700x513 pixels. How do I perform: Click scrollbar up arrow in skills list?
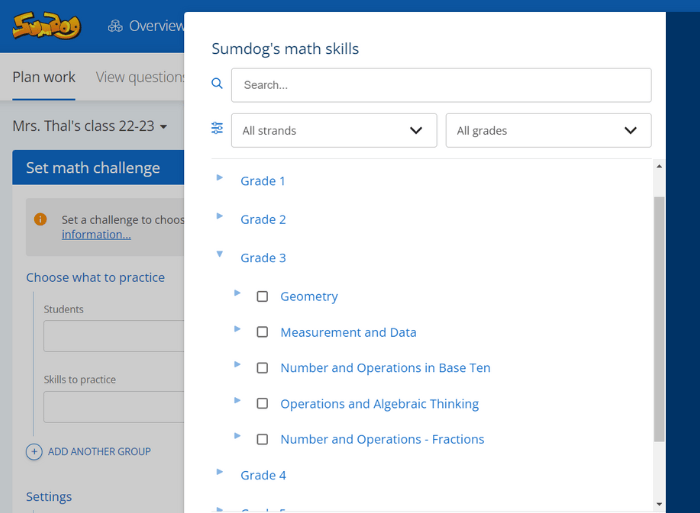(x=659, y=166)
